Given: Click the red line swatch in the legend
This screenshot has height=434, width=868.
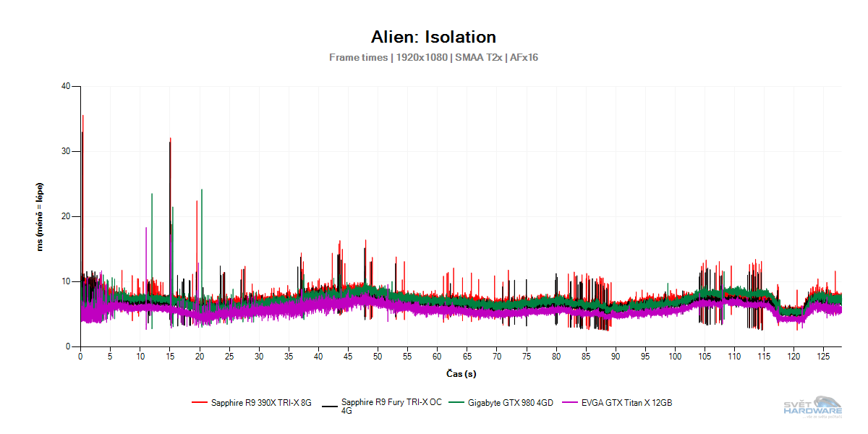Looking at the screenshot, I should coord(200,403).
